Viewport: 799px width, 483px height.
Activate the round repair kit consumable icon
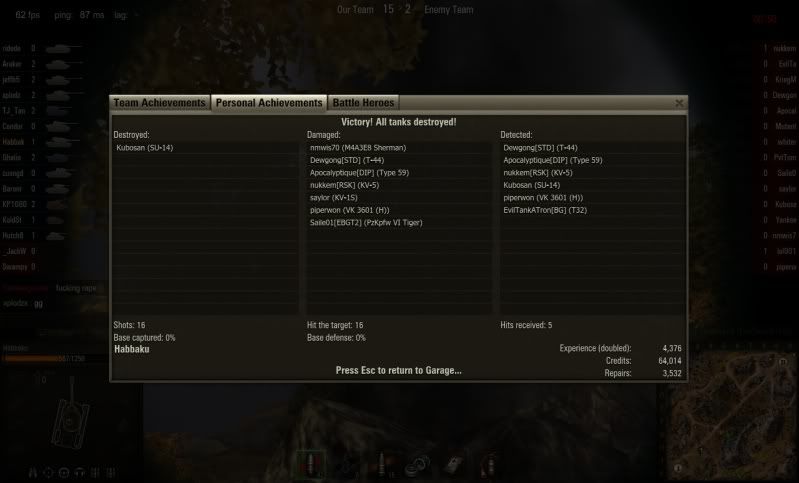tap(419, 465)
